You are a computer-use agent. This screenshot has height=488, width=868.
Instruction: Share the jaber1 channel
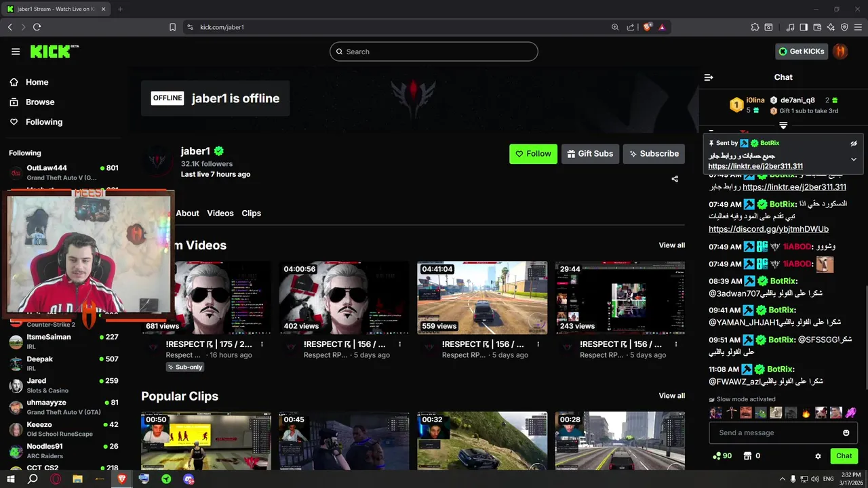point(675,179)
